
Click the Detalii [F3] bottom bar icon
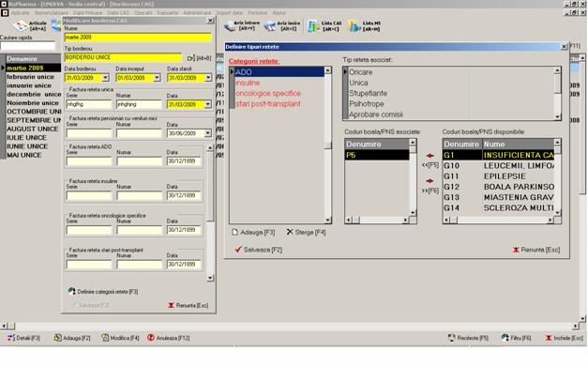coord(11,338)
